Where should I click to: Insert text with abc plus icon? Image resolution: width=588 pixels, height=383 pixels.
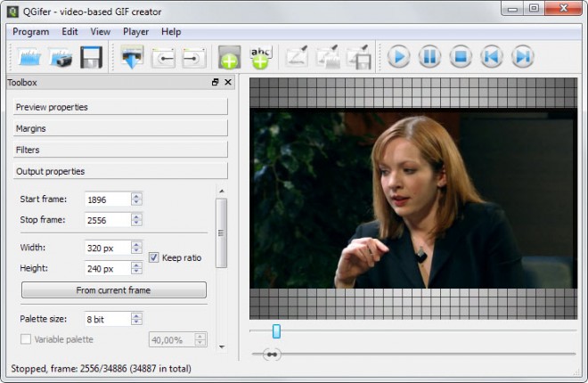(x=261, y=57)
